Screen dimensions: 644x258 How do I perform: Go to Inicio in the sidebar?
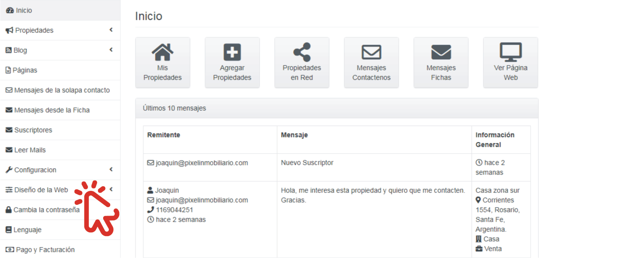23,10
